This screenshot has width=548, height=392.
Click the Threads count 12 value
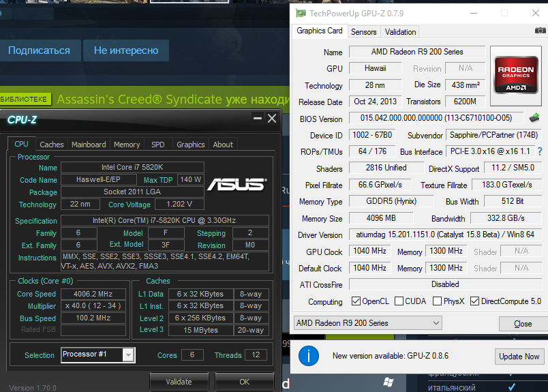click(x=256, y=355)
